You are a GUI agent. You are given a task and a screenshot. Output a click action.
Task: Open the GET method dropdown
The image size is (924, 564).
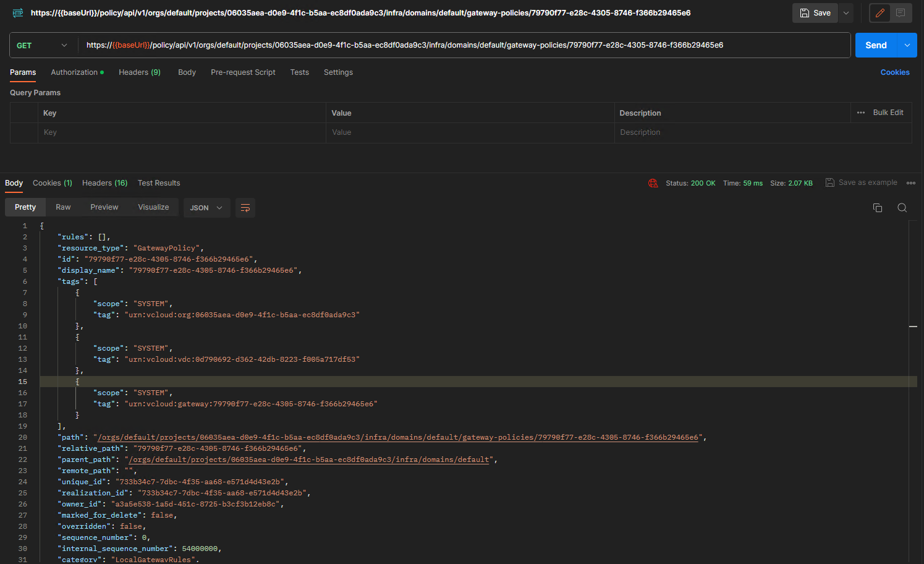(x=43, y=45)
